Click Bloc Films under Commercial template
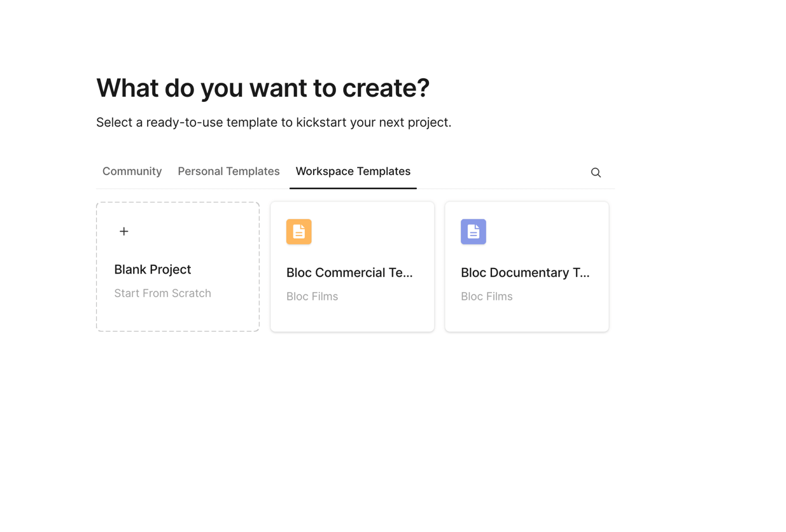The height and width of the screenshot is (532, 786). point(312,297)
